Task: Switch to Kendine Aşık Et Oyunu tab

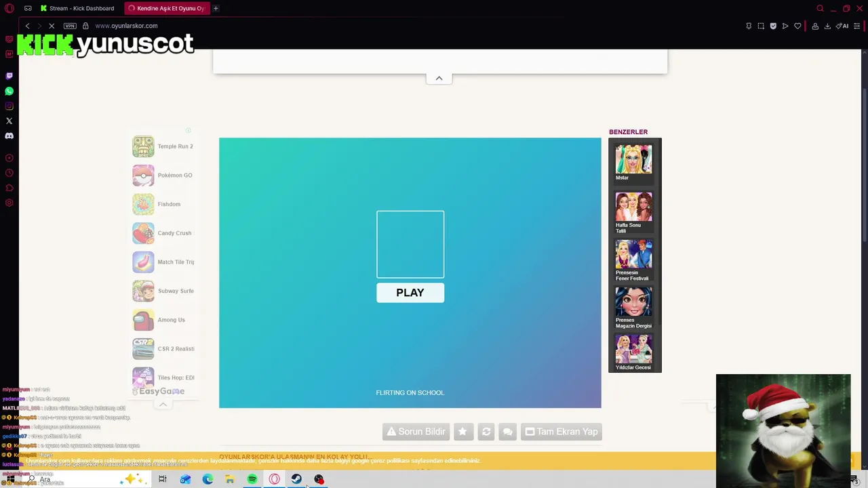Action: (167, 8)
